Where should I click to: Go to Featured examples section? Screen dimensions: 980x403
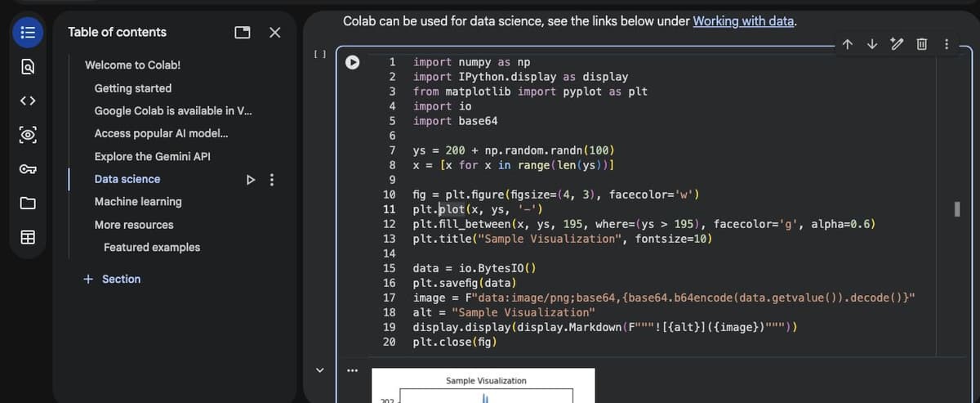(x=152, y=247)
